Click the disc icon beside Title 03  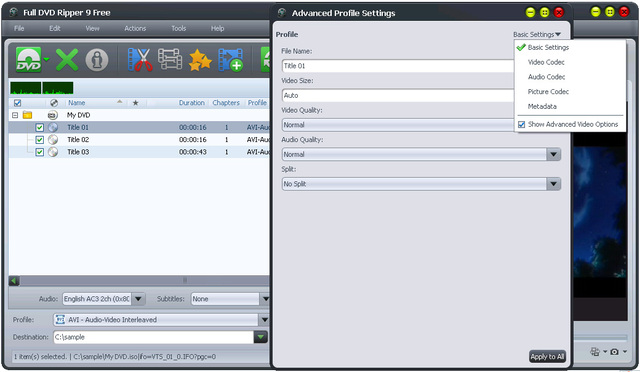click(53, 152)
